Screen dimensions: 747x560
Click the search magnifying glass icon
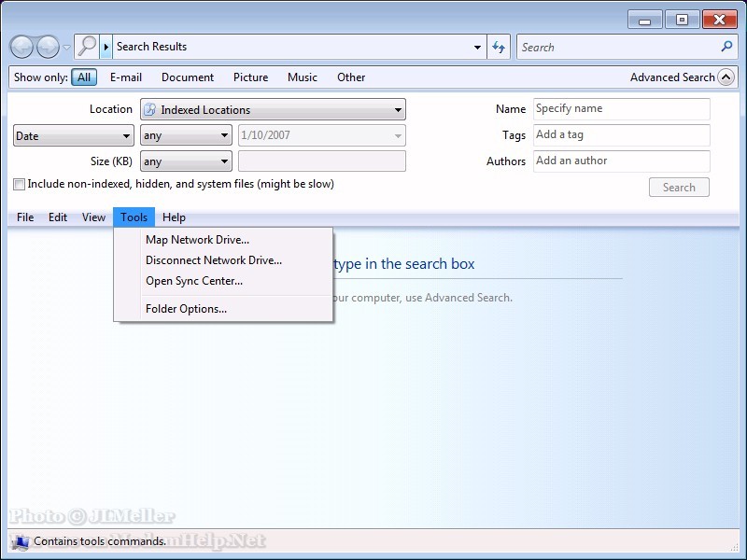pos(727,47)
